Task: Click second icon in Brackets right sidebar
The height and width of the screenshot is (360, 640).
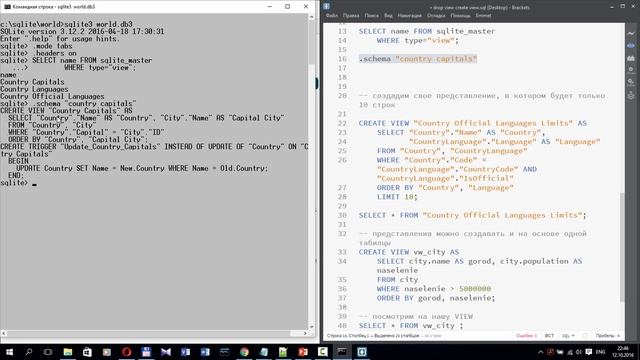Action: [631, 46]
